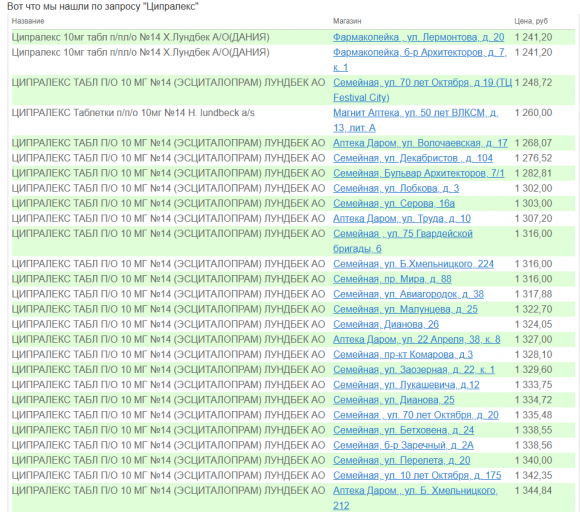Open Семейная, ул. Заозерная, д. 22 link
The image size is (580, 512).
click(x=414, y=370)
